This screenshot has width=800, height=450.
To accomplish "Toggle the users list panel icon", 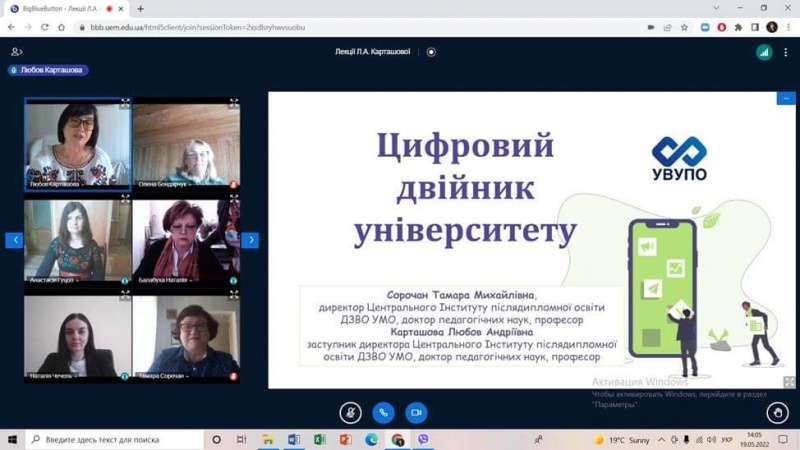I will coord(16,52).
